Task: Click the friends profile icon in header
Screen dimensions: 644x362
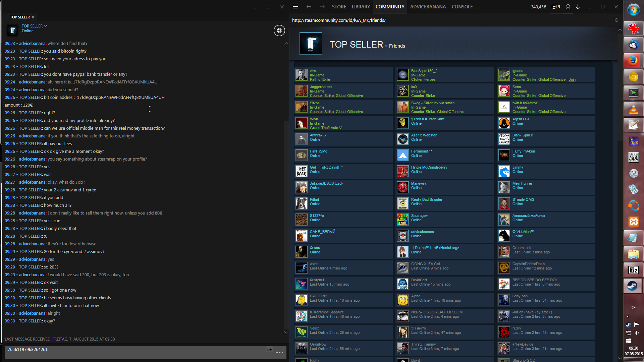Action: (568, 7)
